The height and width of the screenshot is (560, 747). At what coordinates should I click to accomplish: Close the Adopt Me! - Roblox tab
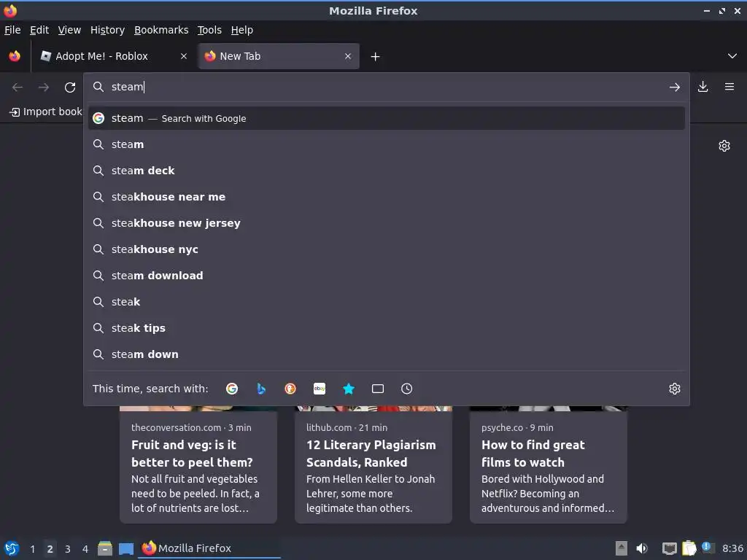[x=184, y=56]
